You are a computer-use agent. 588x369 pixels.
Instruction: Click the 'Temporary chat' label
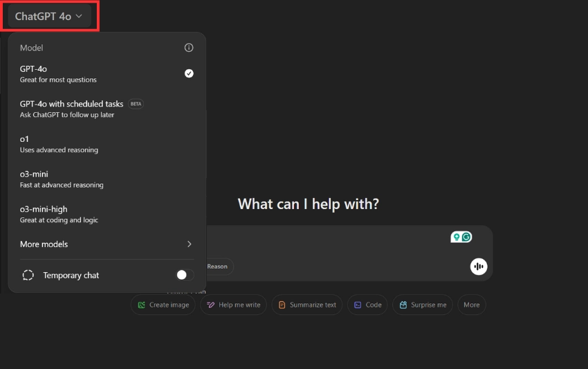(71, 275)
